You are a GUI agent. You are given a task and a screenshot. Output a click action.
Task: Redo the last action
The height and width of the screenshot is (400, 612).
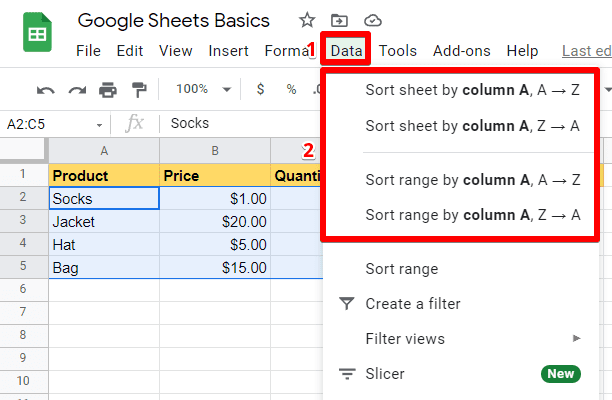[76, 90]
